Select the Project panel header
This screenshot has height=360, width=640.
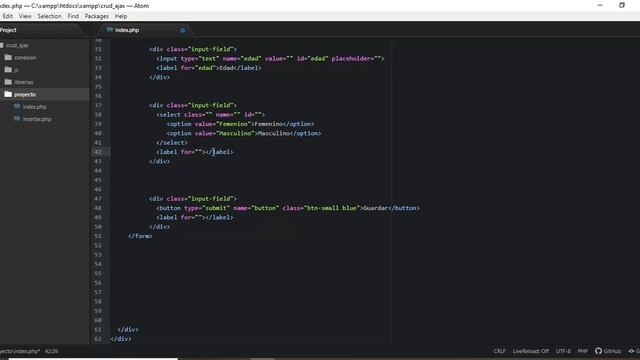pyautogui.click(x=8, y=30)
